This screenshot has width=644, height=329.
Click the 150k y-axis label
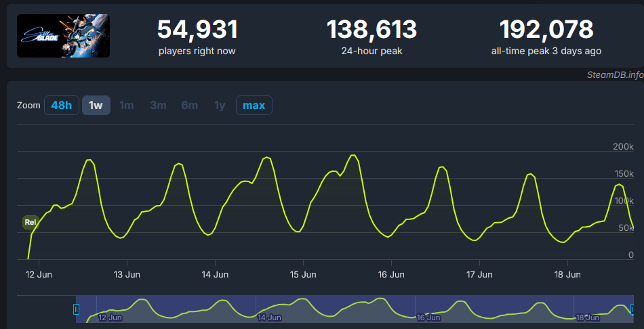point(624,174)
